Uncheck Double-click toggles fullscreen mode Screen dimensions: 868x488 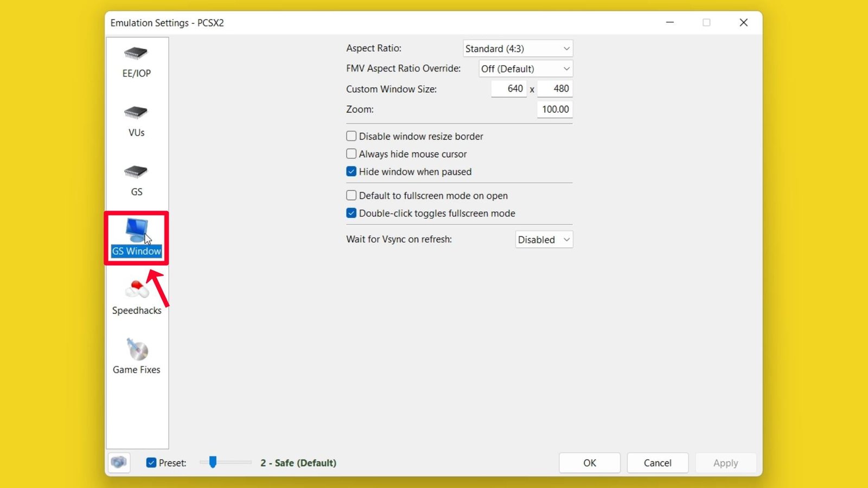coord(352,213)
